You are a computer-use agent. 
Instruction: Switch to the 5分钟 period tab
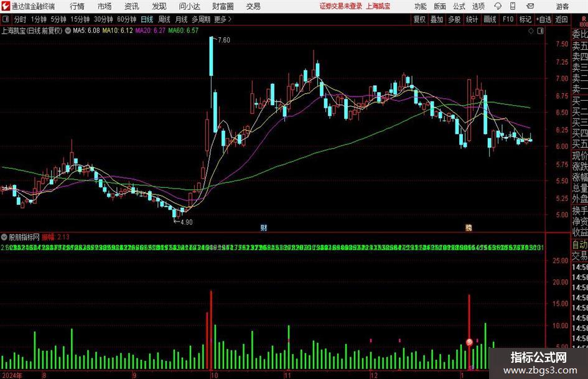(x=58, y=19)
